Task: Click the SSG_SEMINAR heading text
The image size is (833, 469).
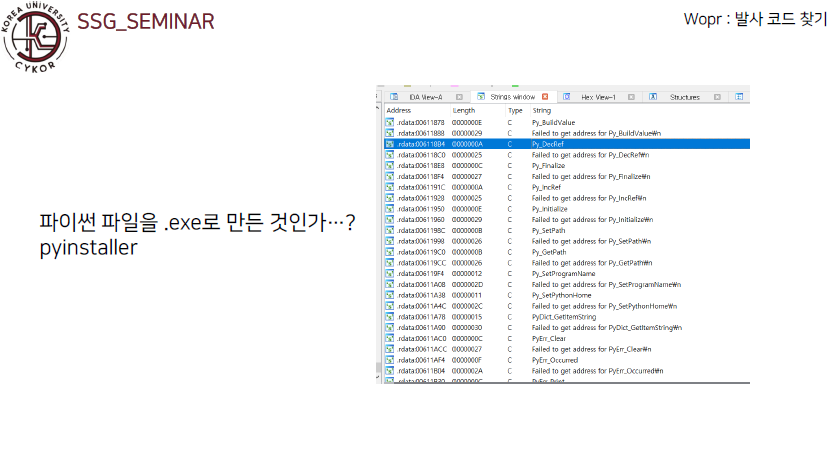Action: (146, 22)
